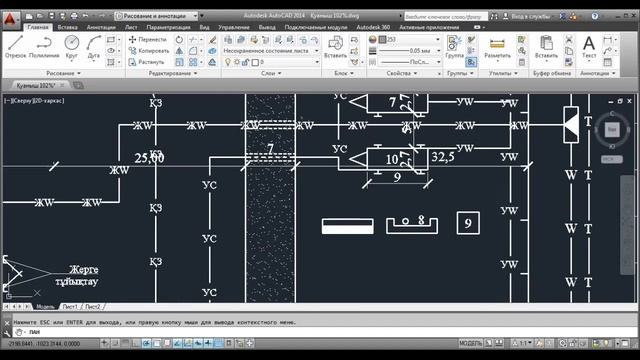Click the Разметить measure tool
Screen dimensions: 640x360
pos(497,47)
